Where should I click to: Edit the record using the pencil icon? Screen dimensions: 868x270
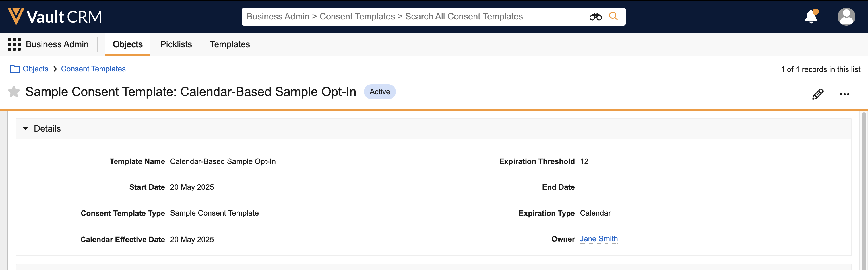[817, 94]
